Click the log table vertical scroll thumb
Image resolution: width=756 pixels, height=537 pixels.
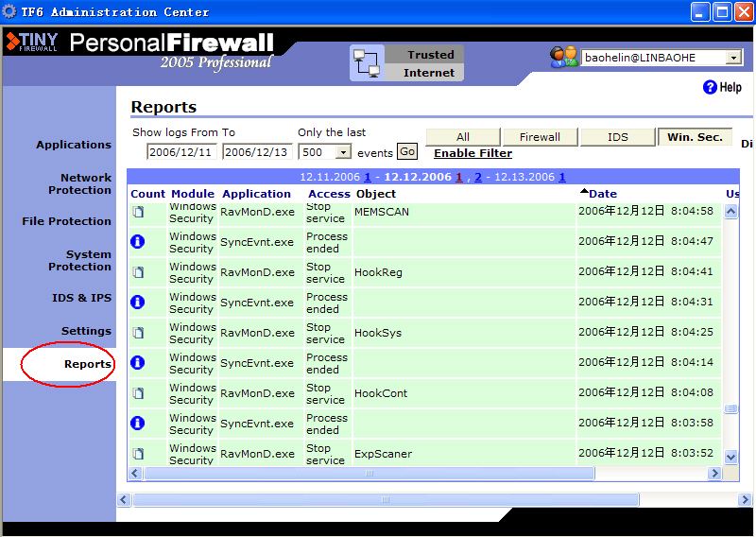tap(730, 408)
